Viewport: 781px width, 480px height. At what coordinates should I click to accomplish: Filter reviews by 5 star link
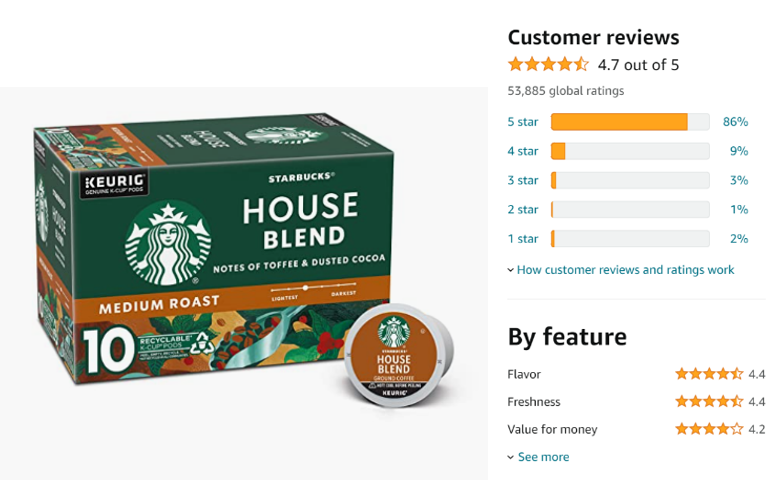[522, 121]
